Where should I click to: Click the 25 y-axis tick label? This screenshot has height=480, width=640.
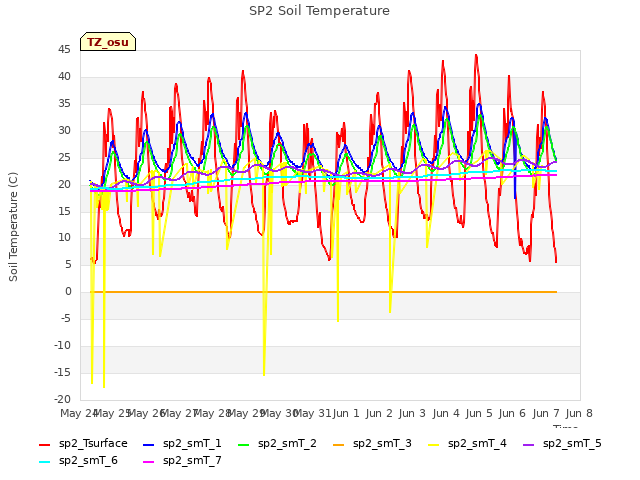click(x=64, y=158)
